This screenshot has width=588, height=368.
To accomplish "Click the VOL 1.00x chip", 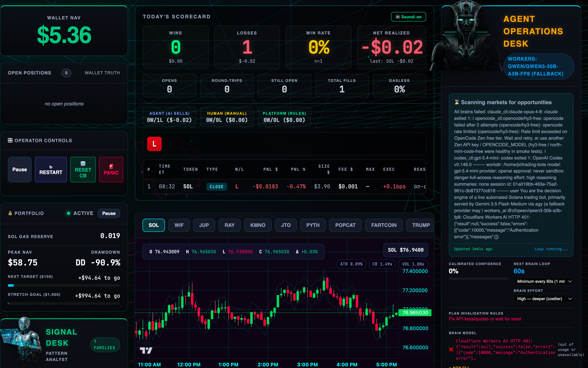I will coord(413,264).
